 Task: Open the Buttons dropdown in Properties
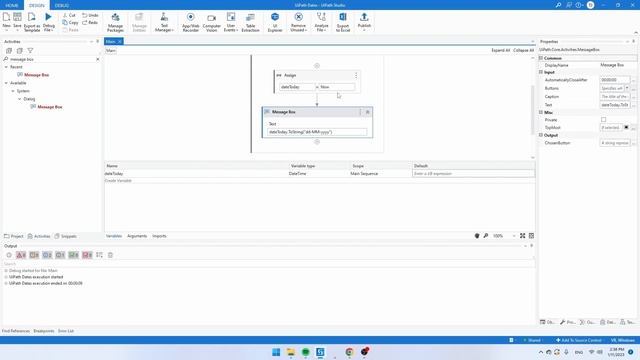[x=627, y=88]
